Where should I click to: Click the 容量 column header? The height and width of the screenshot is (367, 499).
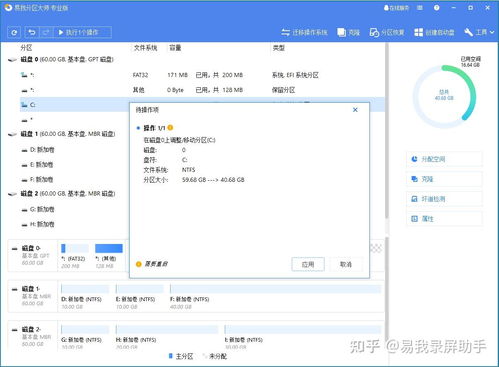(x=175, y=48)
